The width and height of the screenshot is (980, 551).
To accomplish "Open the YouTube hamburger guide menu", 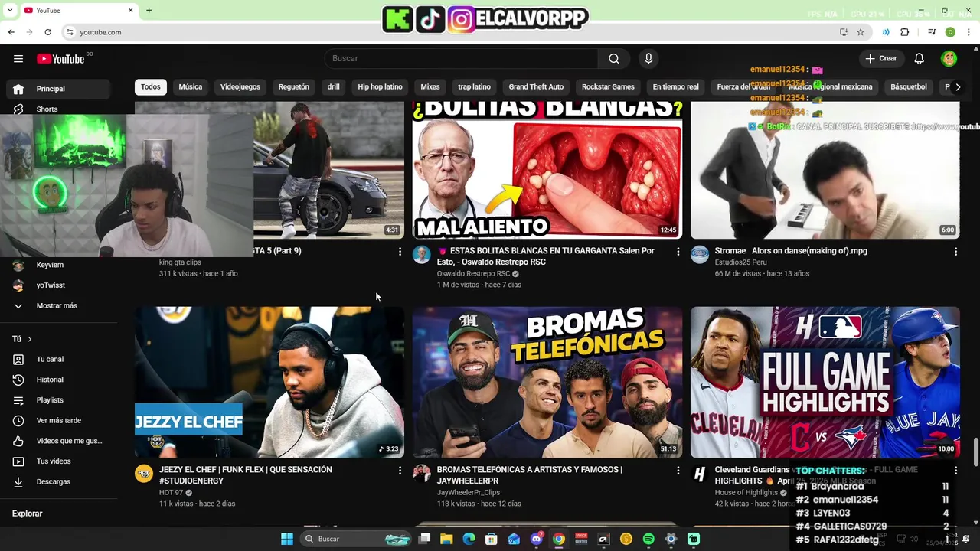I will (18, 59).
